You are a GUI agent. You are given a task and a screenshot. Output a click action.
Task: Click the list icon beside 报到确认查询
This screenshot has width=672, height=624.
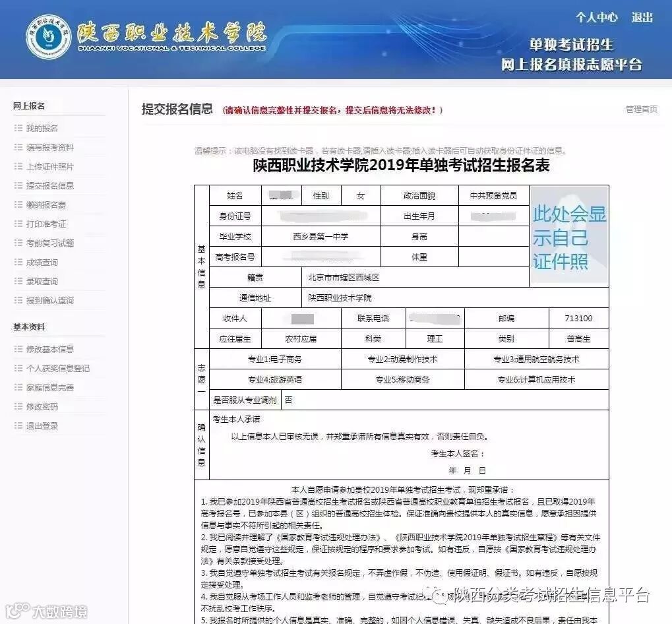tap(18, 300)
